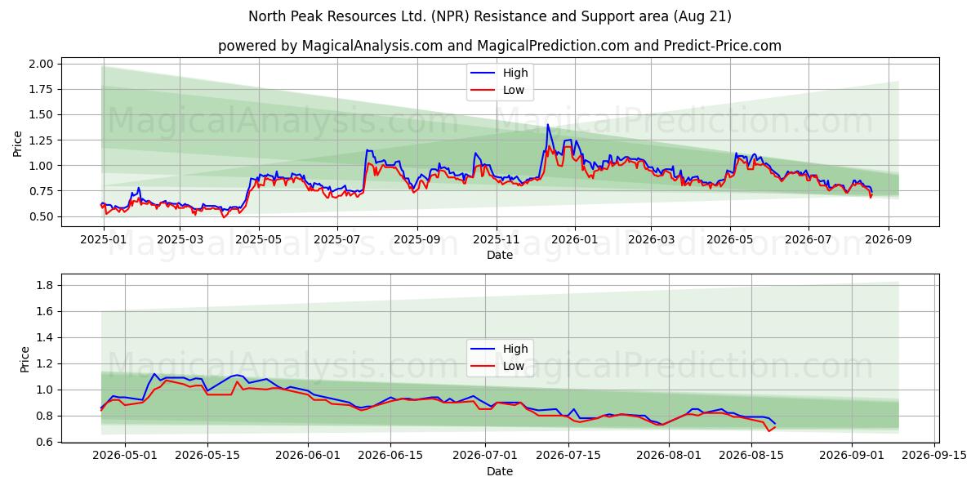
Task: Click the top chart 'Date' axis label
Action: (x=500, y=256)
